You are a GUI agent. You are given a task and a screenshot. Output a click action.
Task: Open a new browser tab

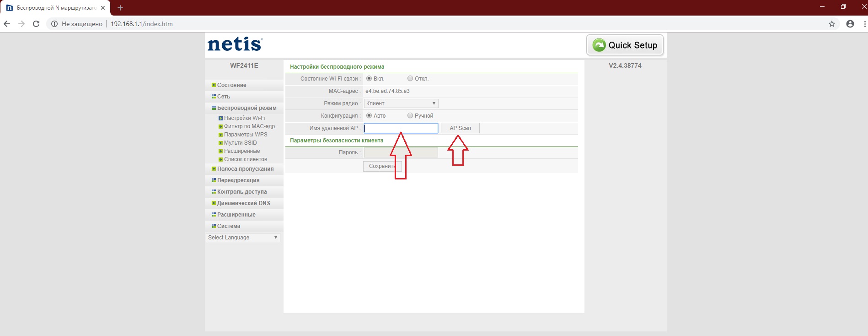click(120, 8)
